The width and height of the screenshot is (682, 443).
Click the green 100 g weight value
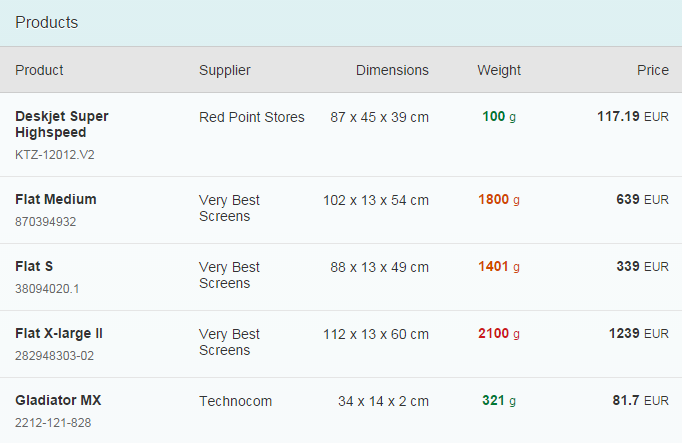[x=498, y=116]
